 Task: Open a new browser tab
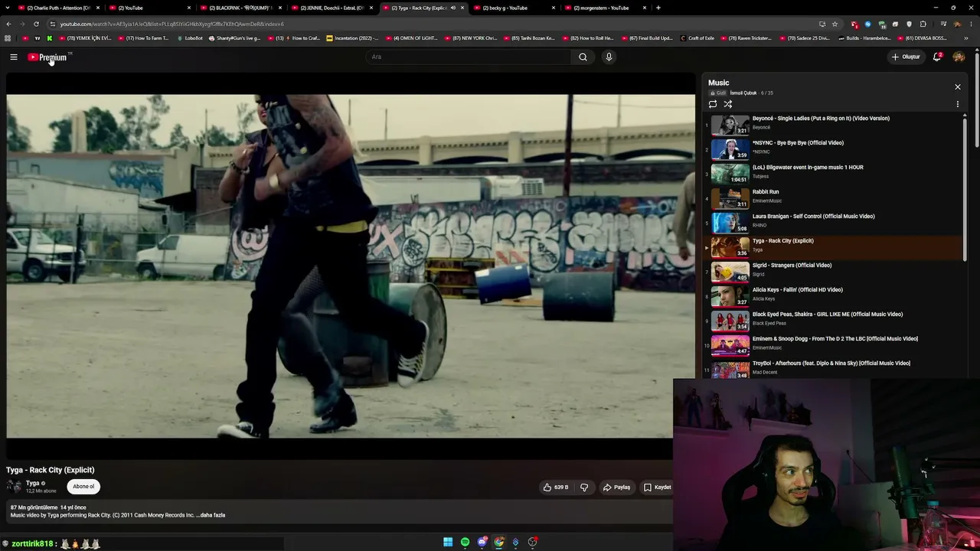pos(658,8)
